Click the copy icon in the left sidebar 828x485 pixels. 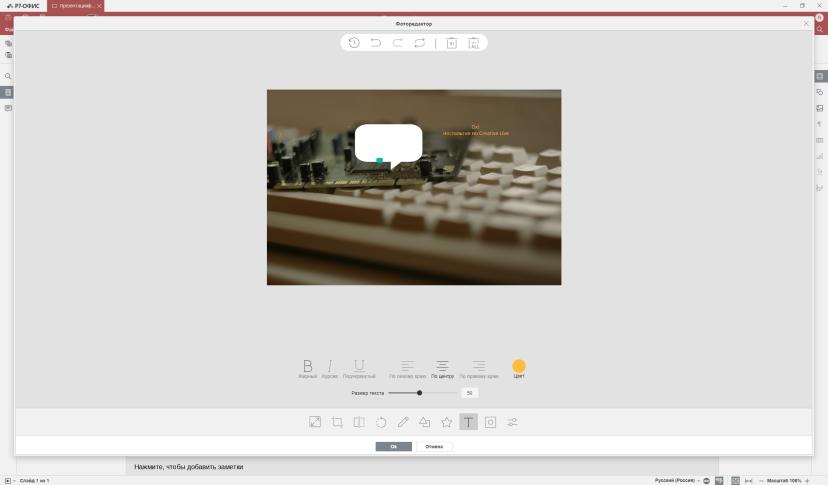click(8, 43)
